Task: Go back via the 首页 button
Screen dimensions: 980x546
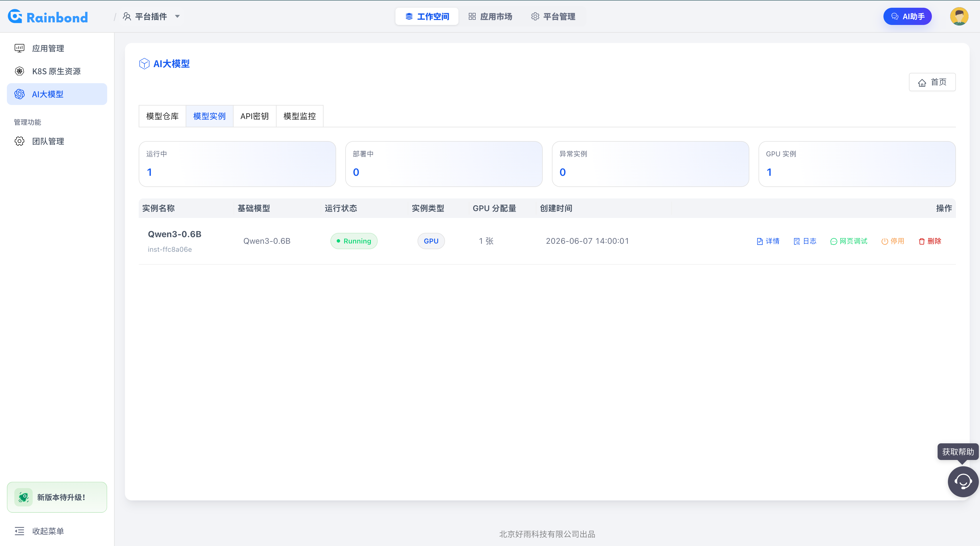Action: (932, 82)
